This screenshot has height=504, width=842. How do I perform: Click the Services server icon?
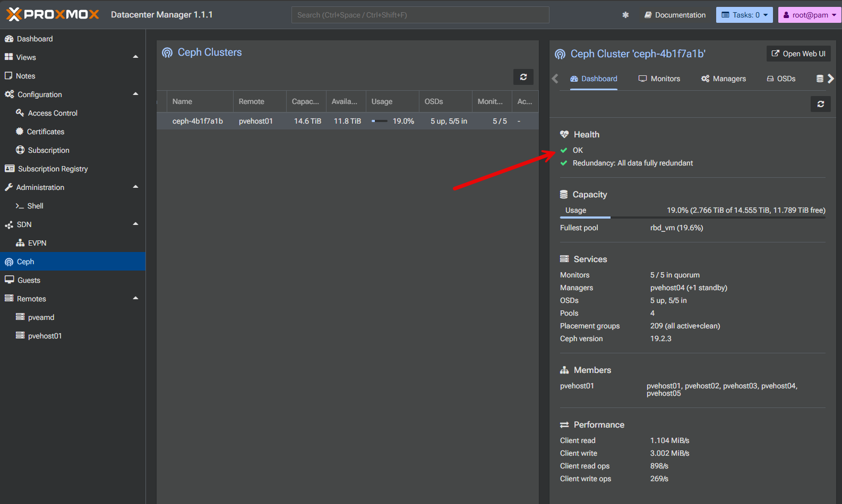[564, 259]
